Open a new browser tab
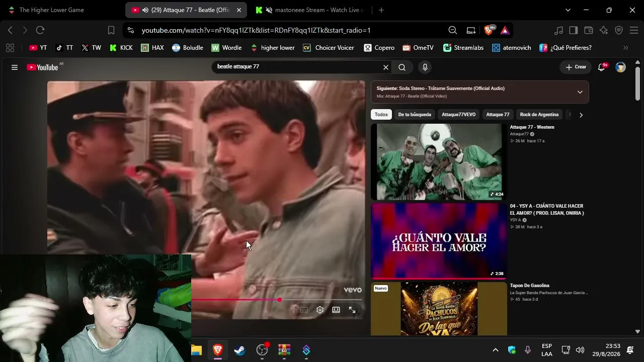This screenshot has height=362, width=644. [x=381, y=10]
